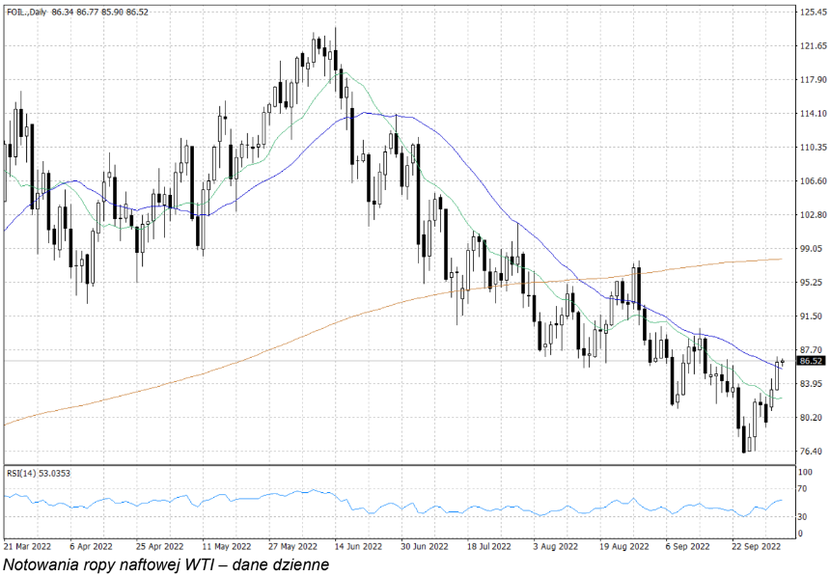Click the 110.35 price axis label

(x=812, y=147)
